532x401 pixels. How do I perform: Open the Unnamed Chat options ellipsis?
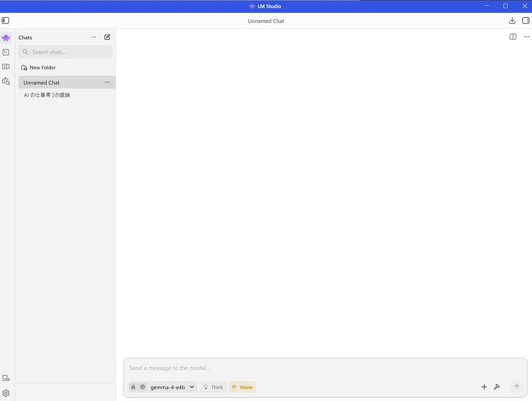click(107, 82)
